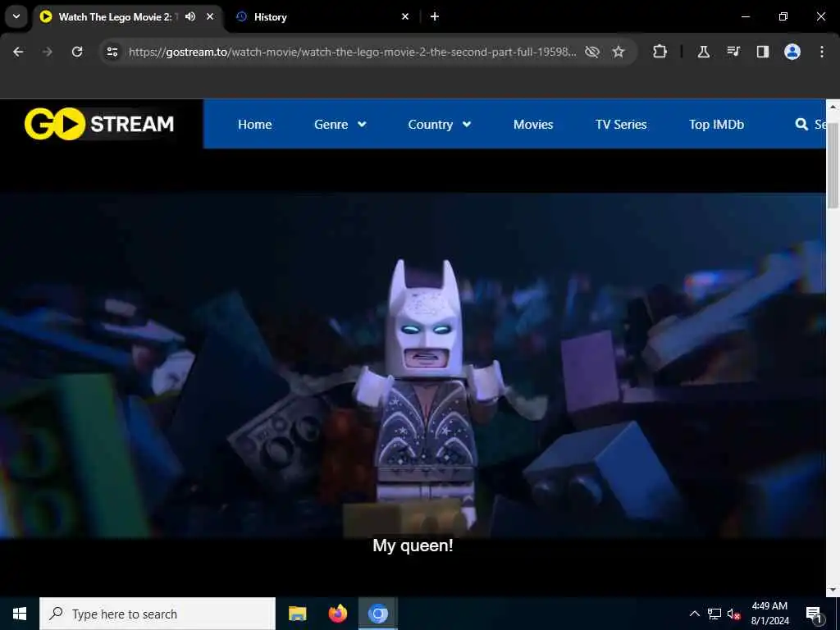Viewport: 840px width, 630px height.
Task: Open the notification center icon
Action: (814, 614)
